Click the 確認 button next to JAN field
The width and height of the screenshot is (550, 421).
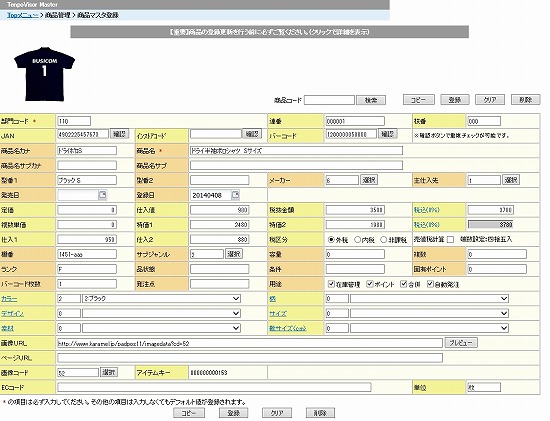click(120, 134)
